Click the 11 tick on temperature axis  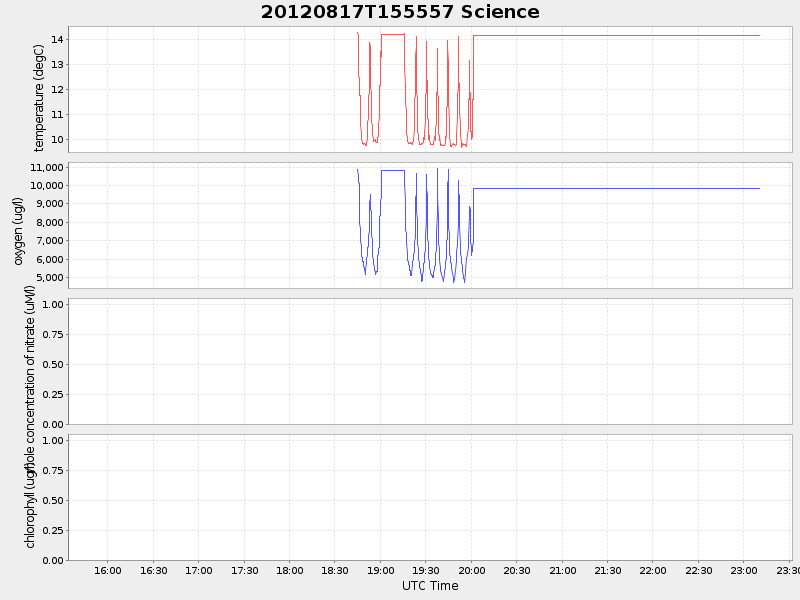(57, 115)
